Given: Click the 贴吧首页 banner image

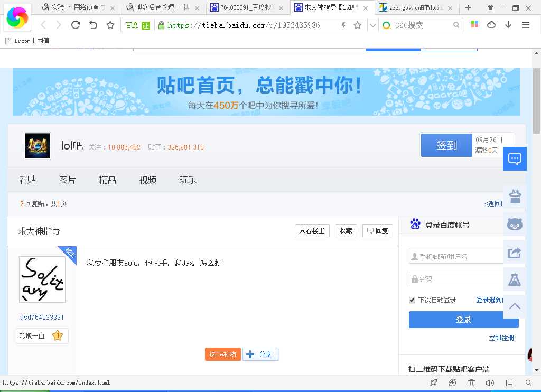Looking at the screenshot, I should click(x=266, y=92).
